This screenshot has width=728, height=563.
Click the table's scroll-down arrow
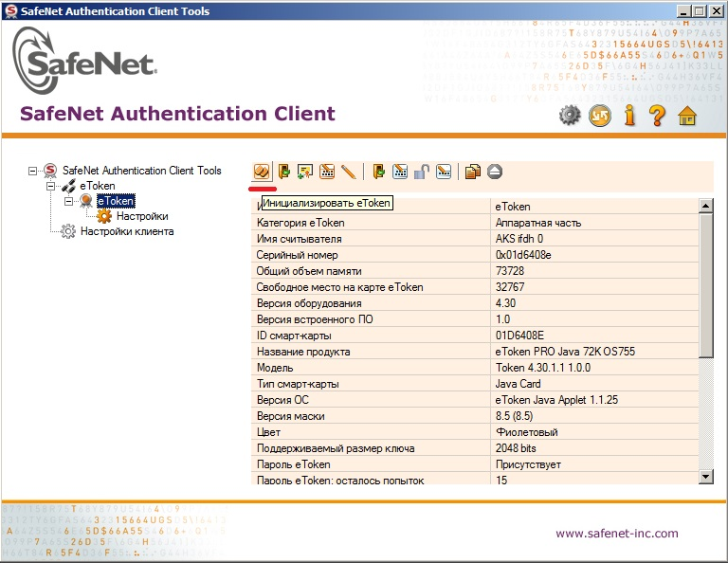tap(705, 477)
